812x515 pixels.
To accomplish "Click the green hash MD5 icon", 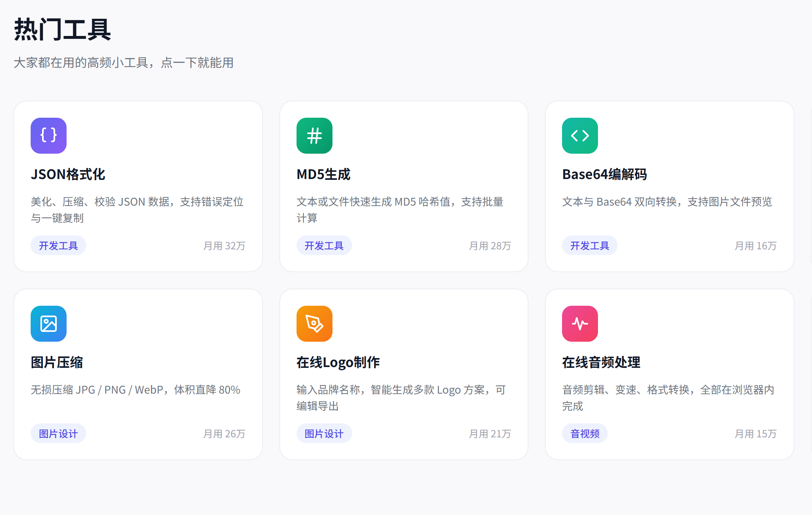I will click(315, 136).
